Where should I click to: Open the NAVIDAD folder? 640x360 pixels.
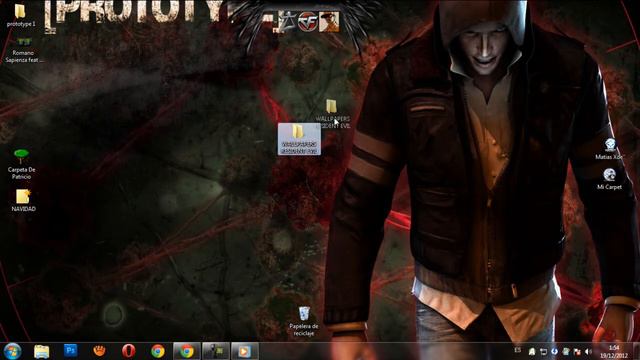click(23, 200)
